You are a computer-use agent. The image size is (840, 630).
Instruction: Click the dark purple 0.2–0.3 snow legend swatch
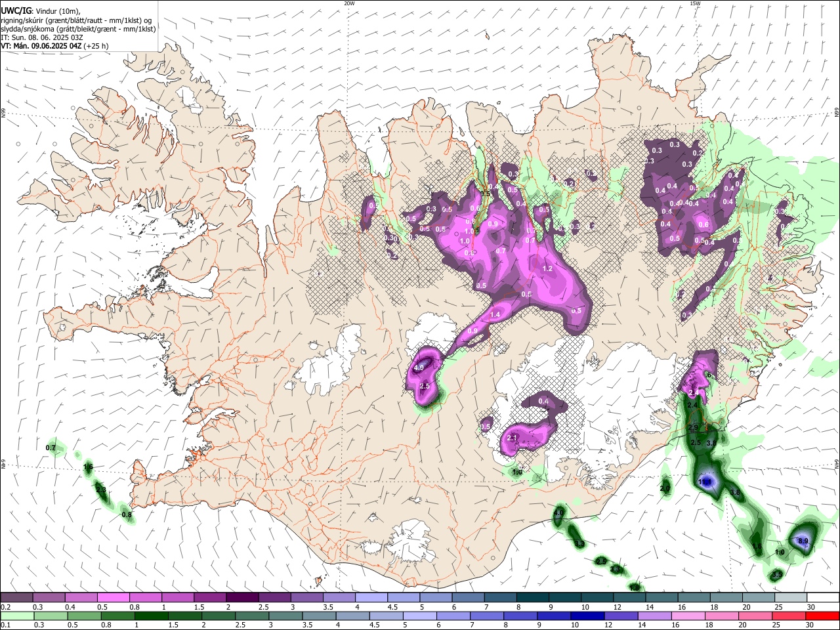(x=16, y=598)
